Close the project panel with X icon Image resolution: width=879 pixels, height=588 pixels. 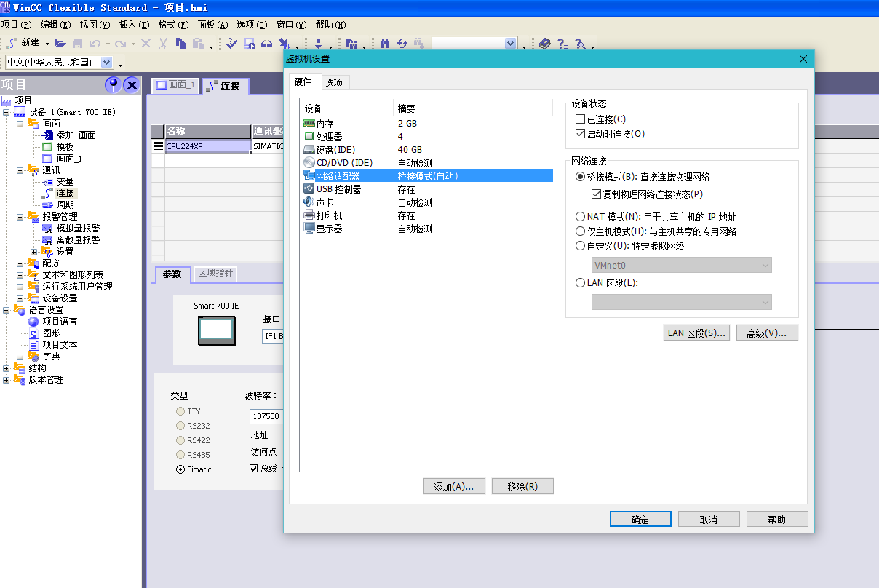tap(132, 84)
